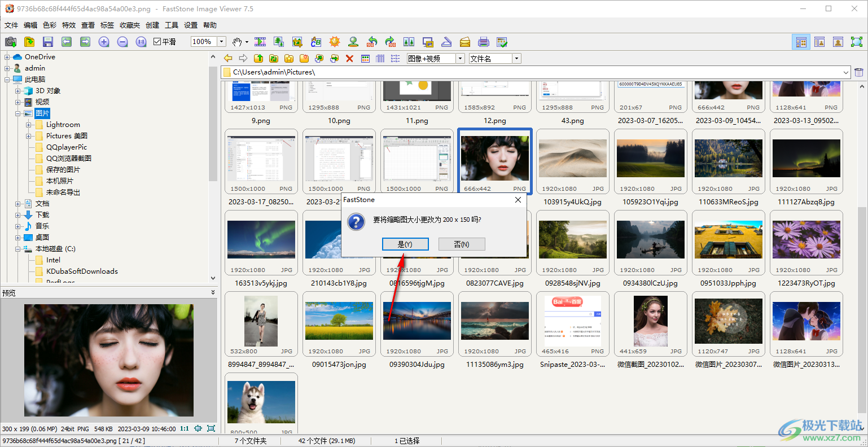
Task: Select the browser view layout button at top right
Action: (x=801, y=42)
